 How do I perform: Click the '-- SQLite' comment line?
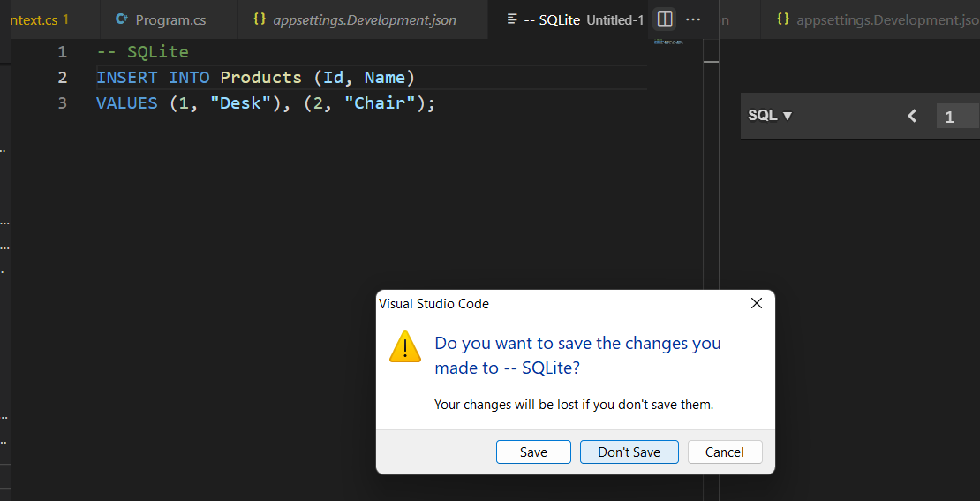142,52
